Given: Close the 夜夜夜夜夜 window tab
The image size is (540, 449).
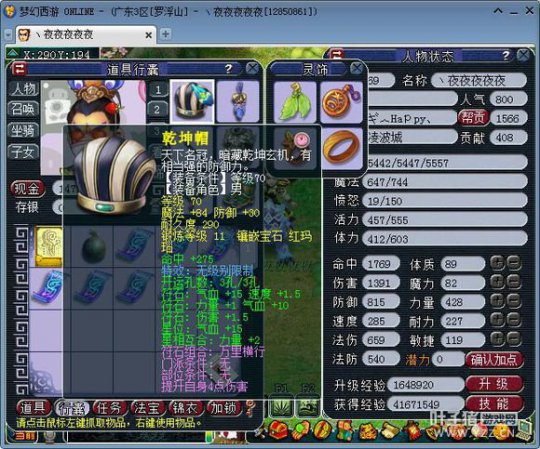Looking at the screenshot, I should [x=148, y=35].
